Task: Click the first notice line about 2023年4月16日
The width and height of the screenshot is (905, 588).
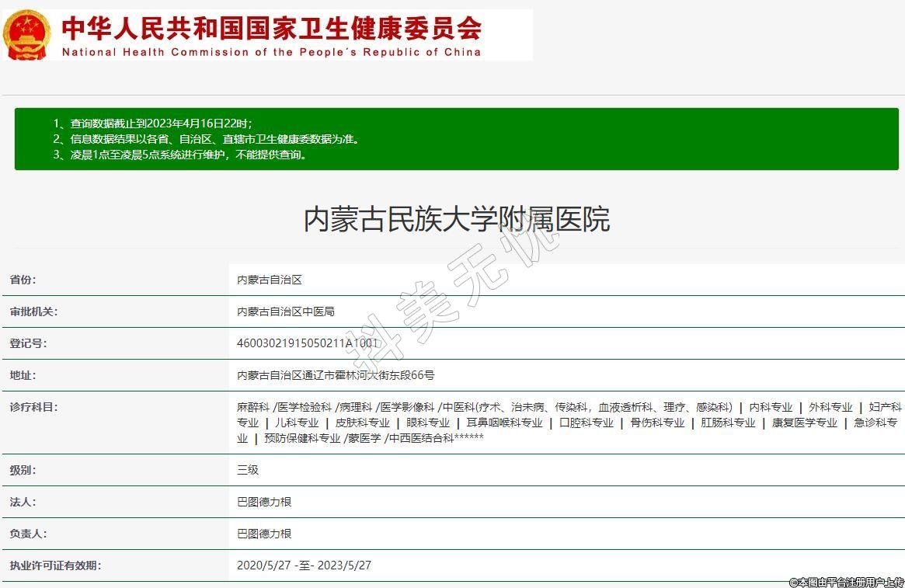Action: coord(152,124)
